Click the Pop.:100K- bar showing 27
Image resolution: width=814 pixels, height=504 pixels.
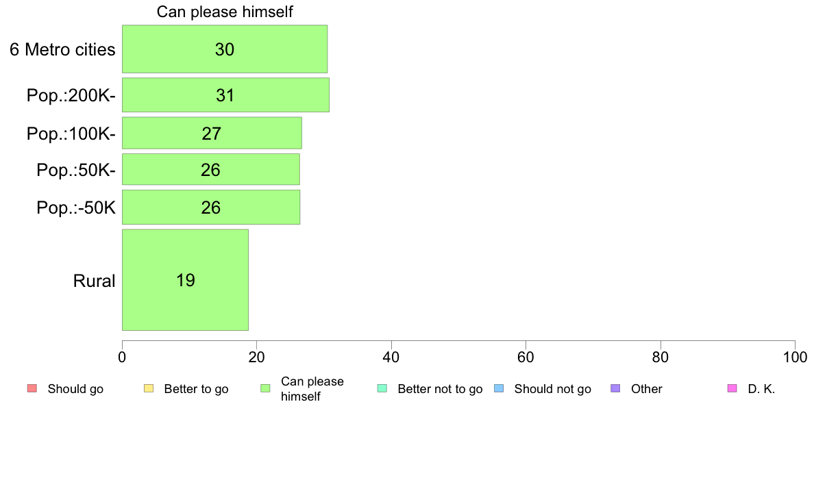click(x=212, y=133)
